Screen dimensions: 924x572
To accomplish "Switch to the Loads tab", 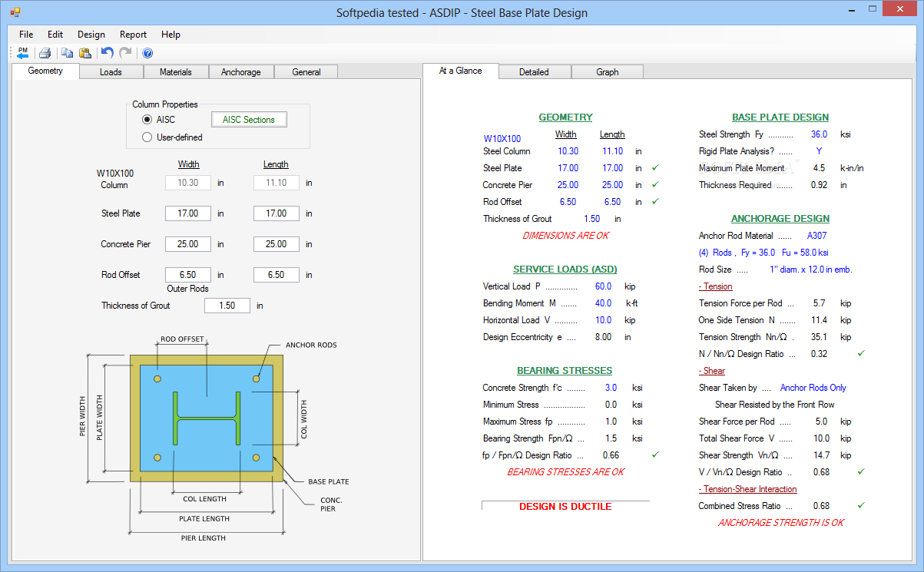I will 111,72.
